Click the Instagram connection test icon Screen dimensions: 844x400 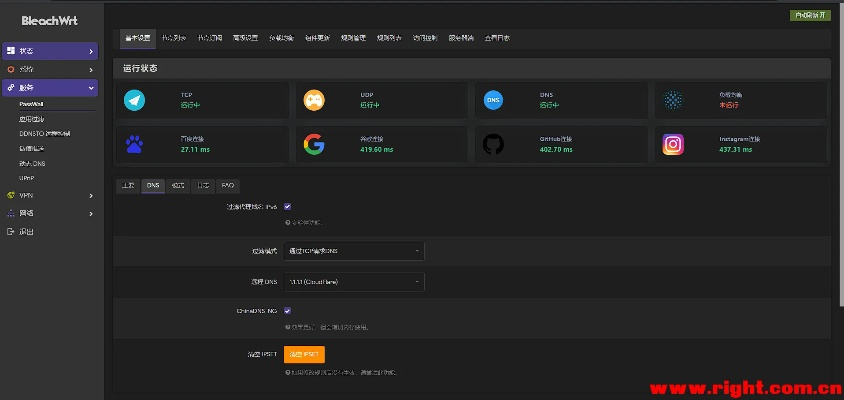coord(673,144)
